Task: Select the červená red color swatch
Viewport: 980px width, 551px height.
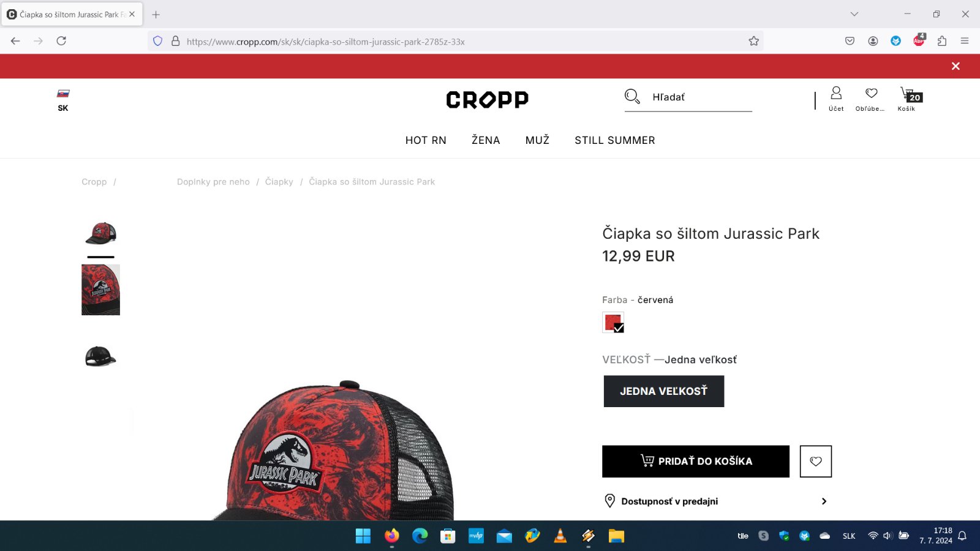Action: 613,323
